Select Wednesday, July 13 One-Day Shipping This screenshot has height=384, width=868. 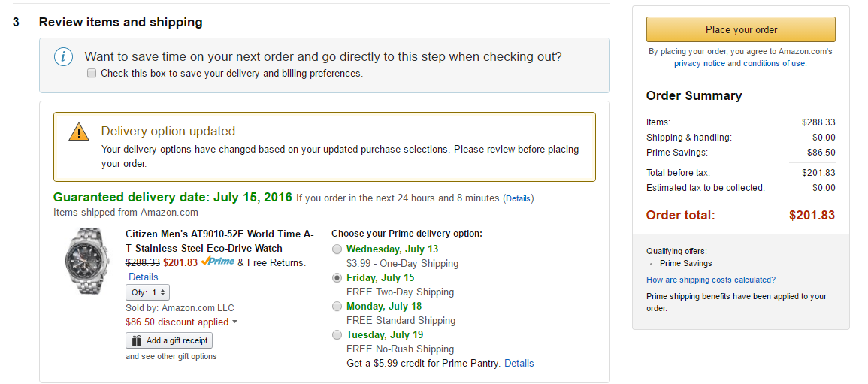click(x=337, y=249)
